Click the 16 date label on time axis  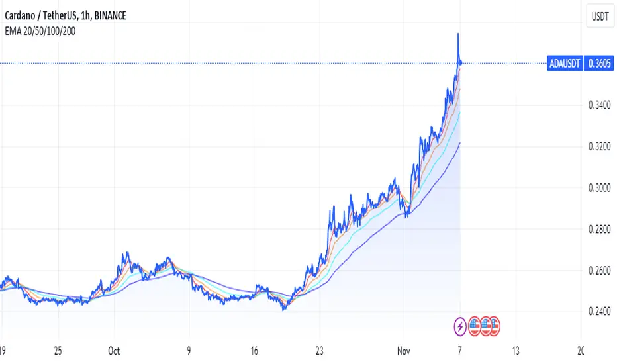(x=254, y=351)
